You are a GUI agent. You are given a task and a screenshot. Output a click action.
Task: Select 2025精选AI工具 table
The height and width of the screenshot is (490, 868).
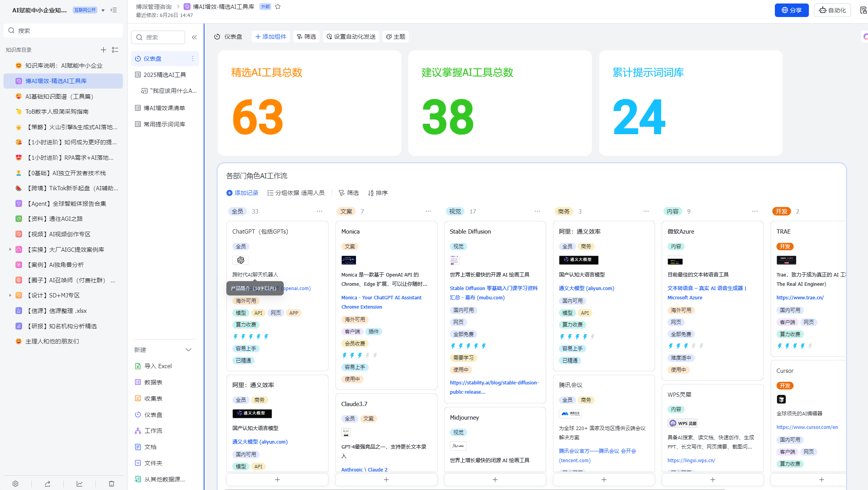pos(165,75)
